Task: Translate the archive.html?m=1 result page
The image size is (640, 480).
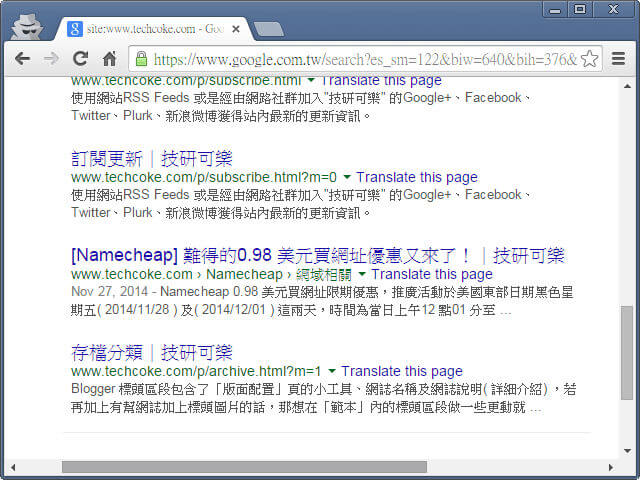Action: [402, 371]
